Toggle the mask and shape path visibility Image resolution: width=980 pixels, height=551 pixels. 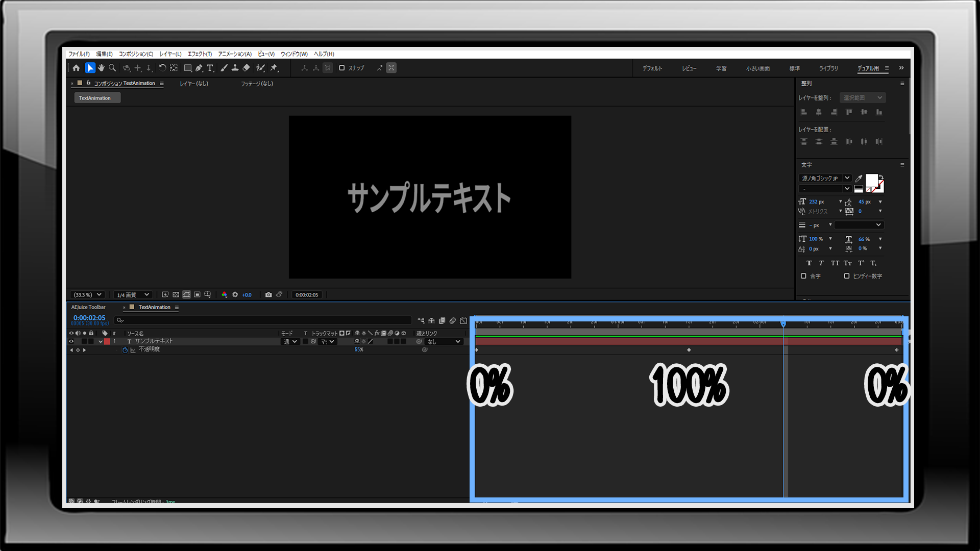tap(187, 295)
